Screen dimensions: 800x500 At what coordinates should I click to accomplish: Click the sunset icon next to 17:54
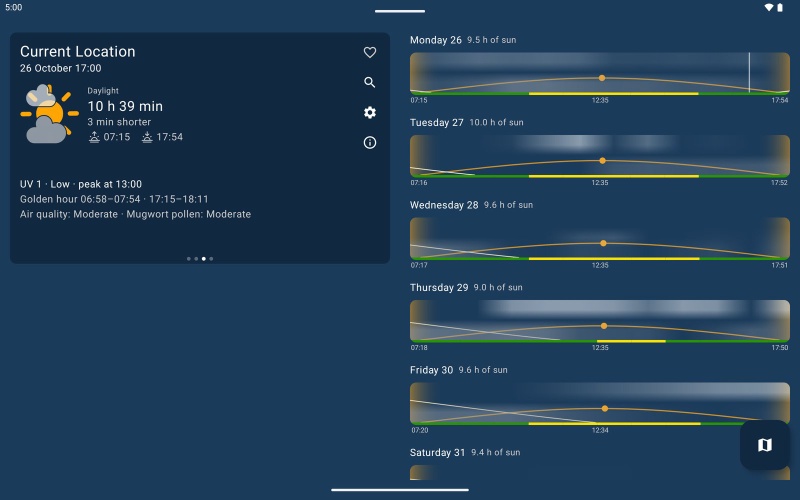coord(147,137)
